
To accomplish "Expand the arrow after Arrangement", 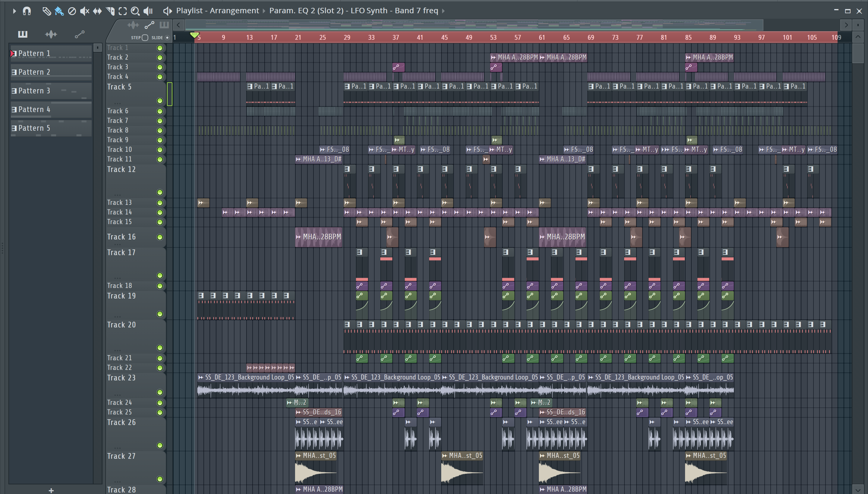I will pyautogui.click(x=264, y=11).
